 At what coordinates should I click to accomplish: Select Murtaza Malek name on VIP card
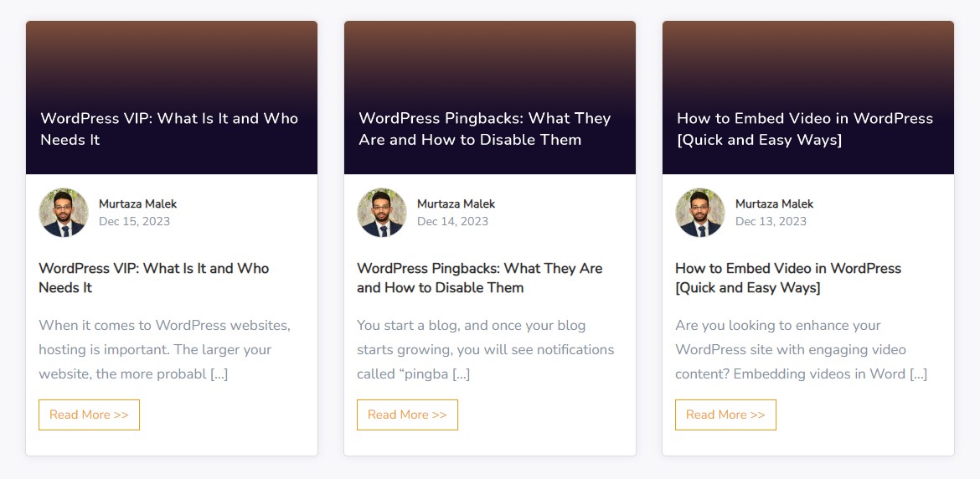pyautogui.click(x=138, y=203)
